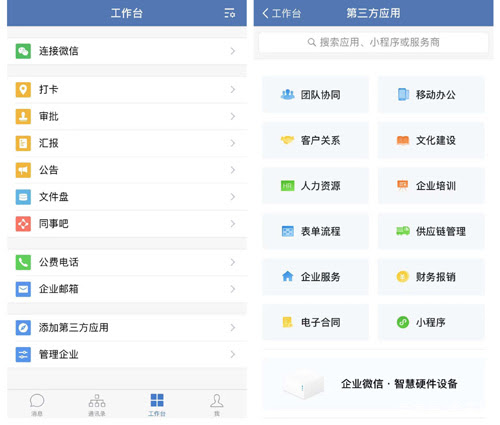The image size is (500, 425).
Task: Expand the 公告 row chevron
Action: [x=233, y=170]
